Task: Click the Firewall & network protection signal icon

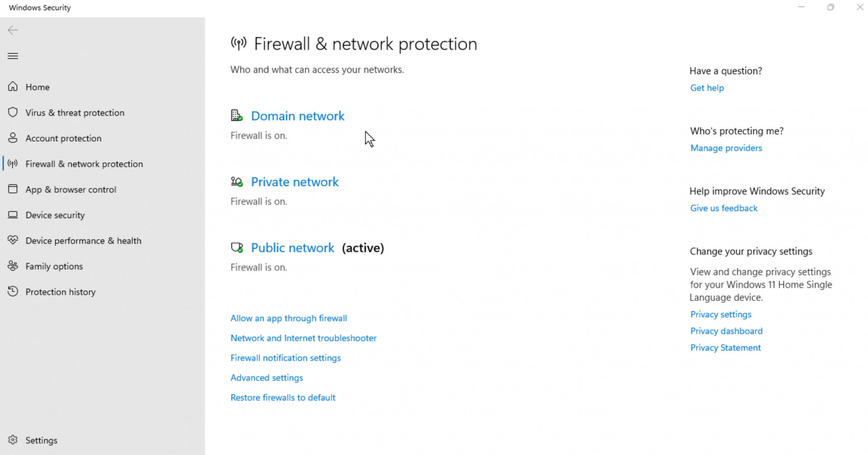Action: pos(13,164)
